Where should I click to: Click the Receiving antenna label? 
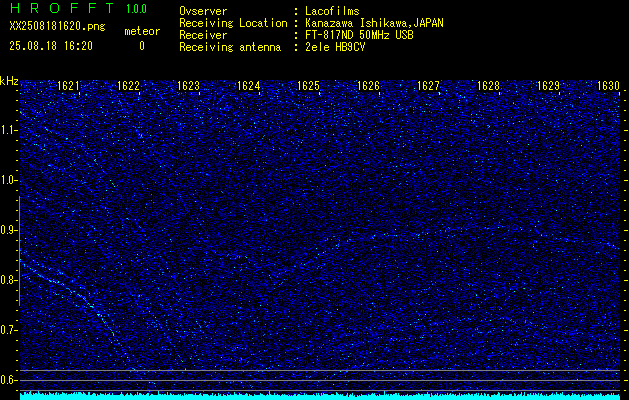[x=230, y=47]
